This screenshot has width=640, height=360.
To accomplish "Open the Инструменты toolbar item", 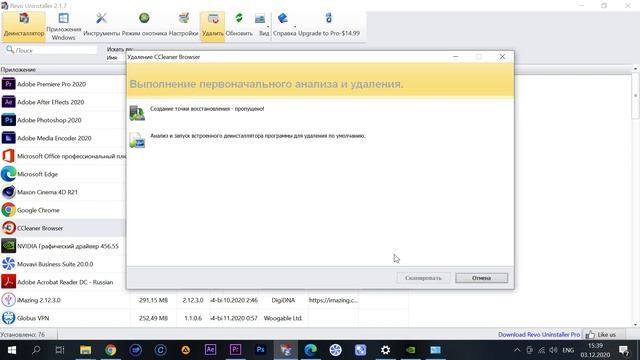I will [x=101, y=26].
